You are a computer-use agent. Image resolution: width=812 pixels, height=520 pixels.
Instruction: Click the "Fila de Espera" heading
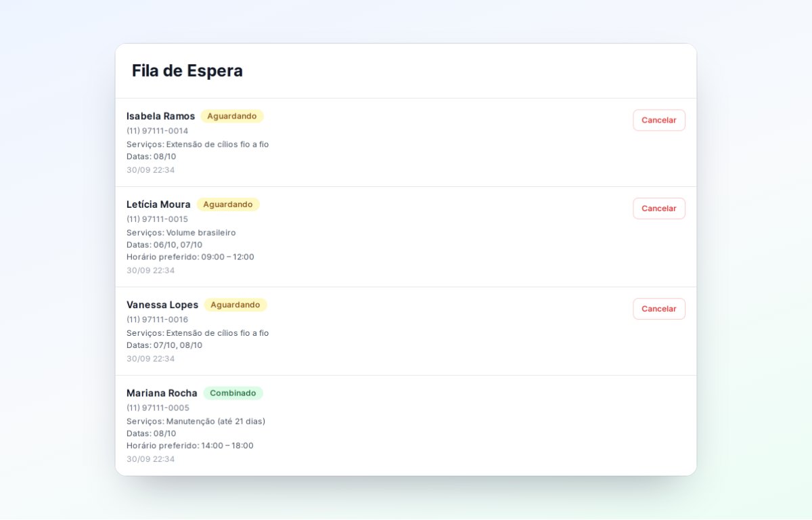[x=187, y=70]
